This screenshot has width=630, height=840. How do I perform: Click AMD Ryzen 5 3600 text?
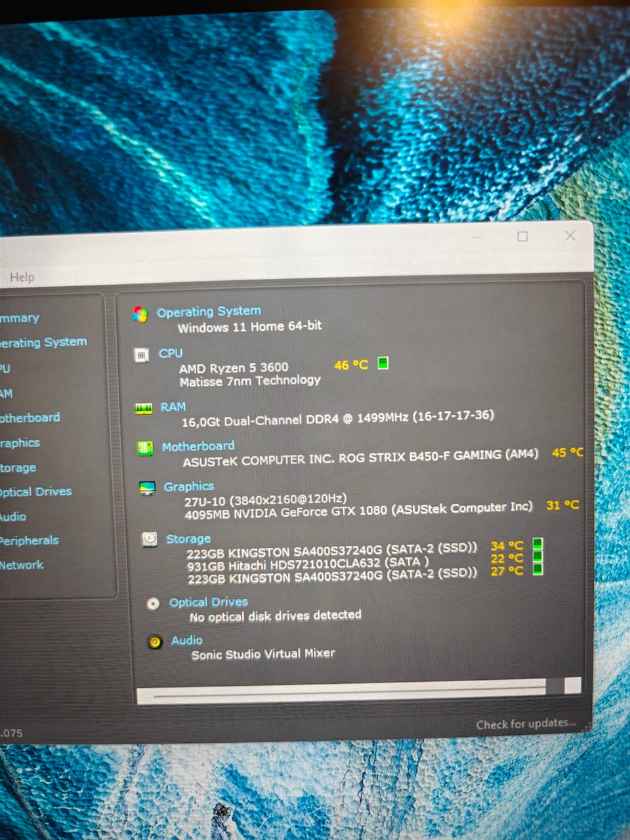coord(234,367)
